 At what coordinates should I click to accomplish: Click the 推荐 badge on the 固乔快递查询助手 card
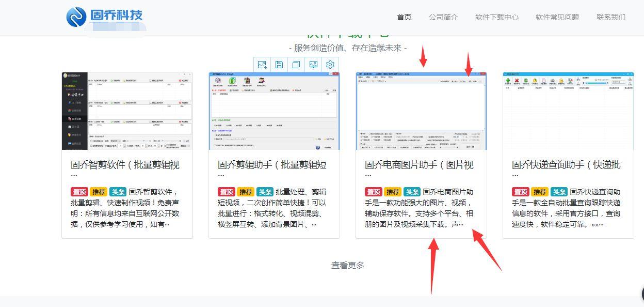[540, 192]
